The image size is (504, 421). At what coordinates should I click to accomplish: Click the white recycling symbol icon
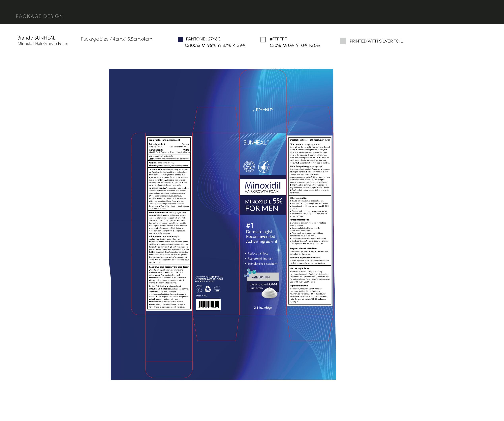pyautogui.click(x=208, y=289)
